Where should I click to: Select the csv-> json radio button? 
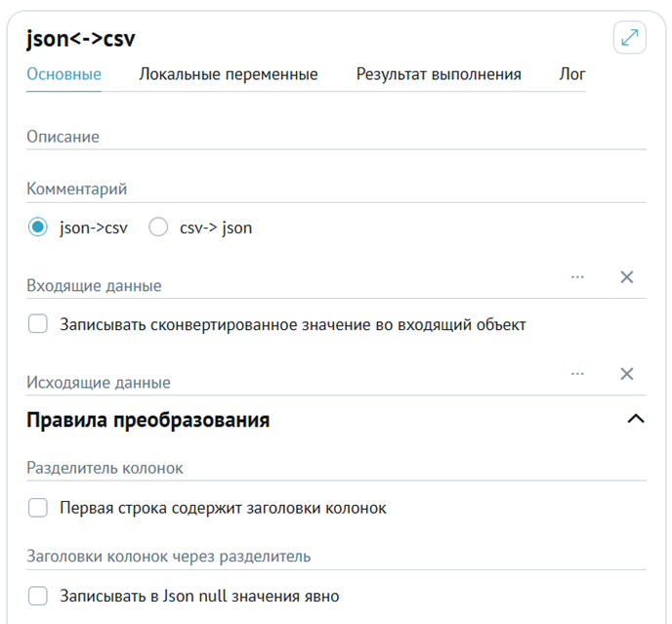click(x=158, y=228)
